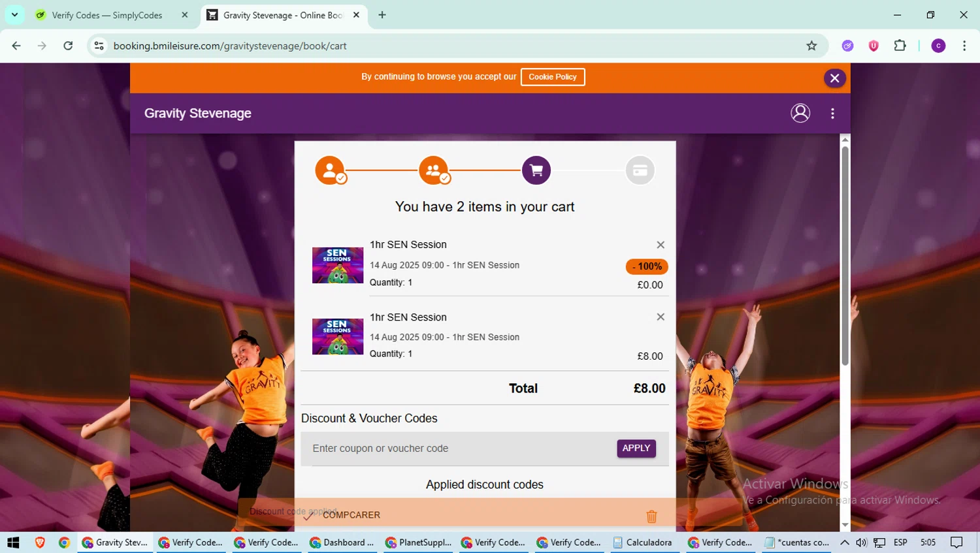
Task: Change the ESP input language
Action: click(900, 543)
